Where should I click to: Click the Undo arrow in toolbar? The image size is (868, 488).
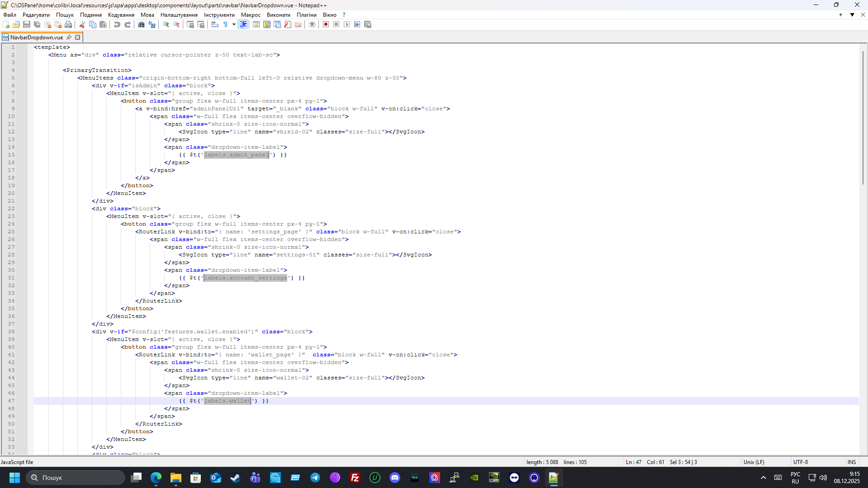tap(117, 24)
